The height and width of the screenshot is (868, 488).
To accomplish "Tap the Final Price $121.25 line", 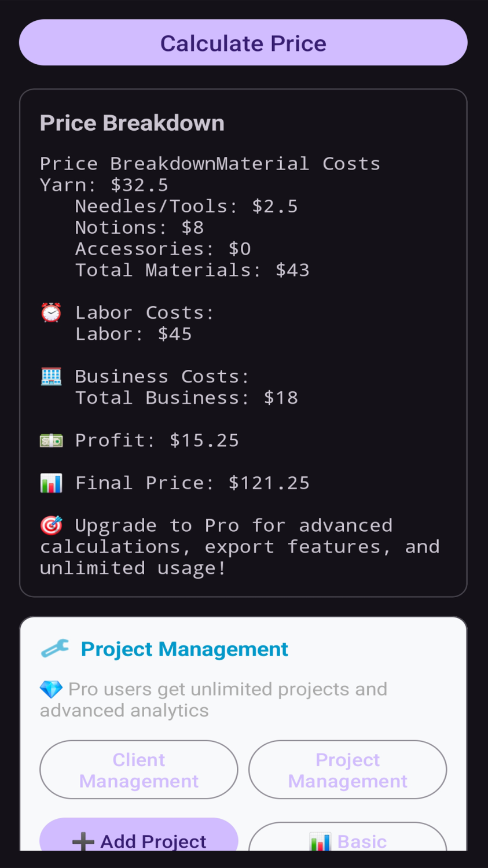I will [192, 483].
